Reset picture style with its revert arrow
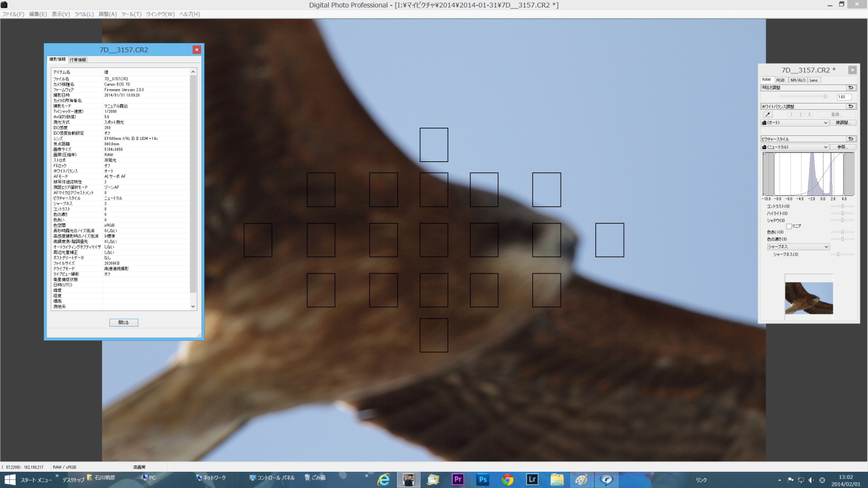This screenshot has width=868, height=488. 851,139
